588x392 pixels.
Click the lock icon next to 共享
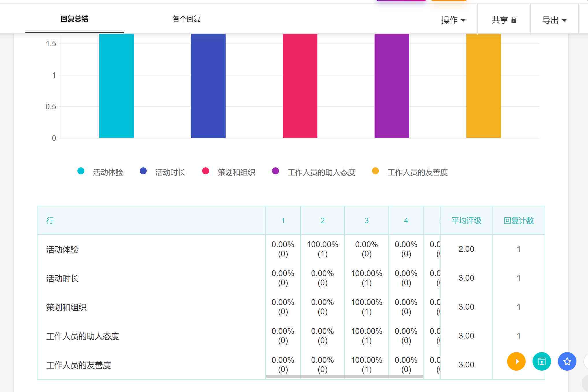(x=513, y=20)
